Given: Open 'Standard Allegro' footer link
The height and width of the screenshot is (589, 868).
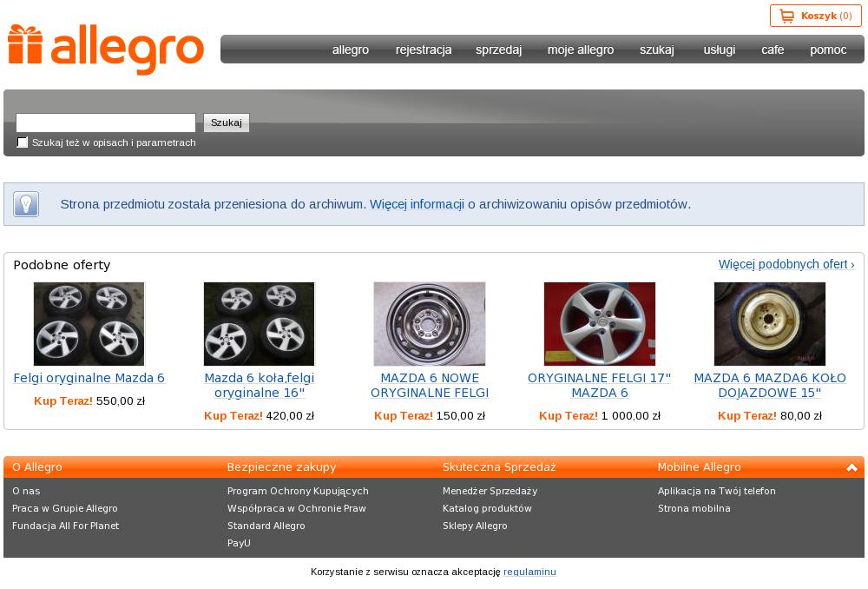Looking at the screenshot, I should tap(266, 526).
